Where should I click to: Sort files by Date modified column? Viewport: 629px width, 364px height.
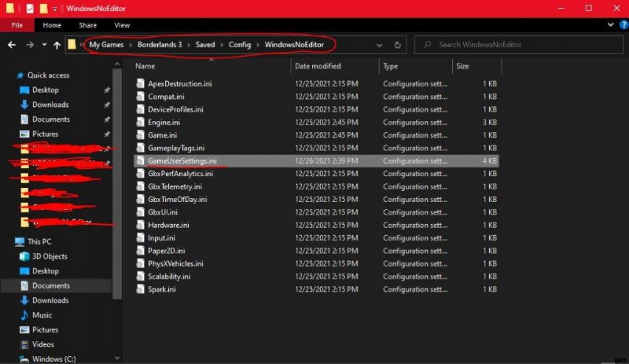pyautogui.click(x=318, y=66)
